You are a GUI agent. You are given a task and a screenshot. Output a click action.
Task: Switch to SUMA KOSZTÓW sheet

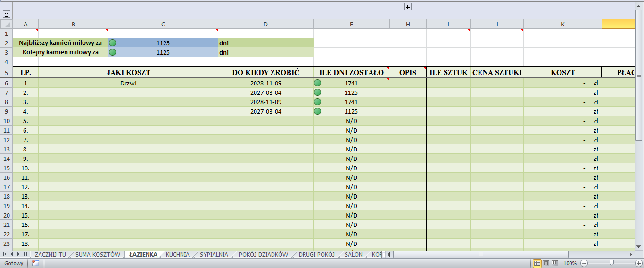coord(98,255)
